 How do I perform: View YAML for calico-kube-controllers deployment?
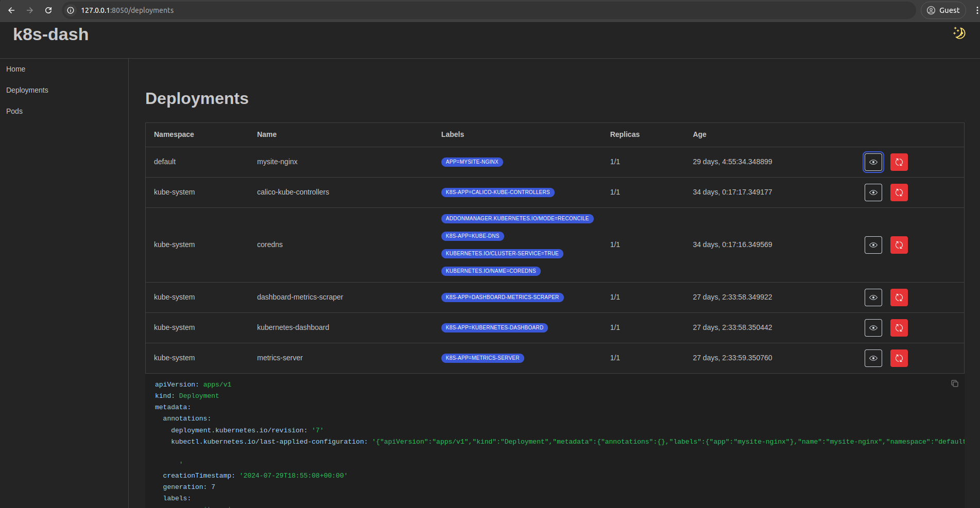pos(873,192)
